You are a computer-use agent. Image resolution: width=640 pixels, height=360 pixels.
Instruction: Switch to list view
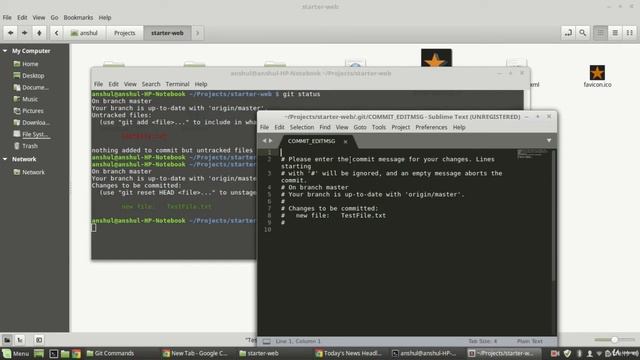[615, 33]
